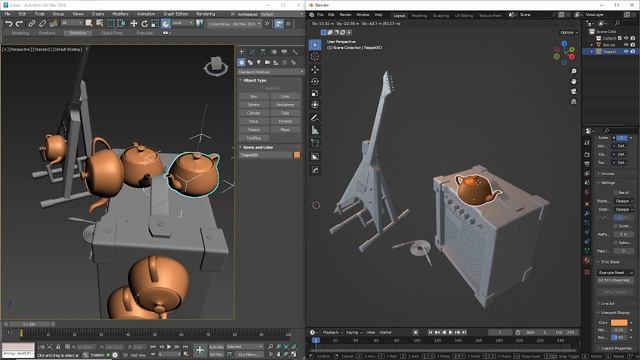Select Lights category icon in Create panel
The image size is (640, 360).
point(259,62)
